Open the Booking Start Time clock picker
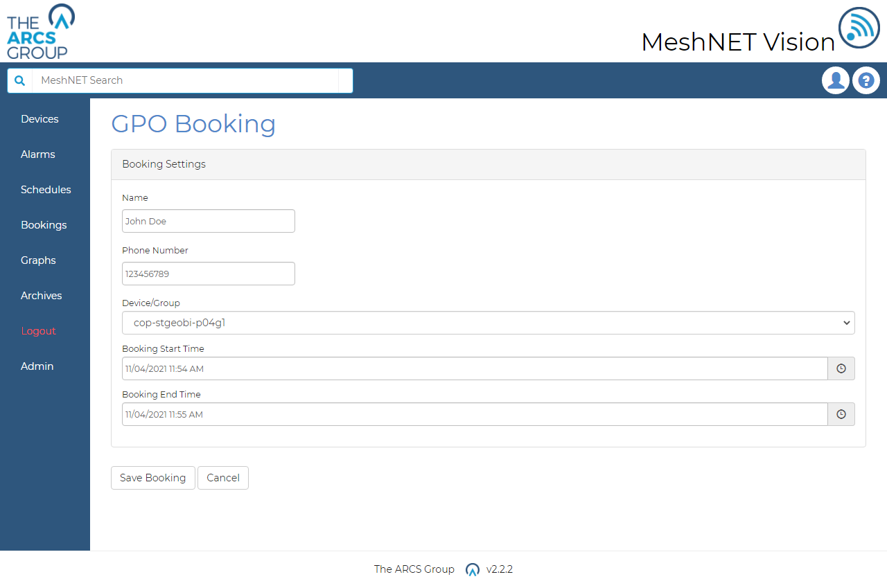Screen dimensions: 887x588 click(x=841, y=368)
